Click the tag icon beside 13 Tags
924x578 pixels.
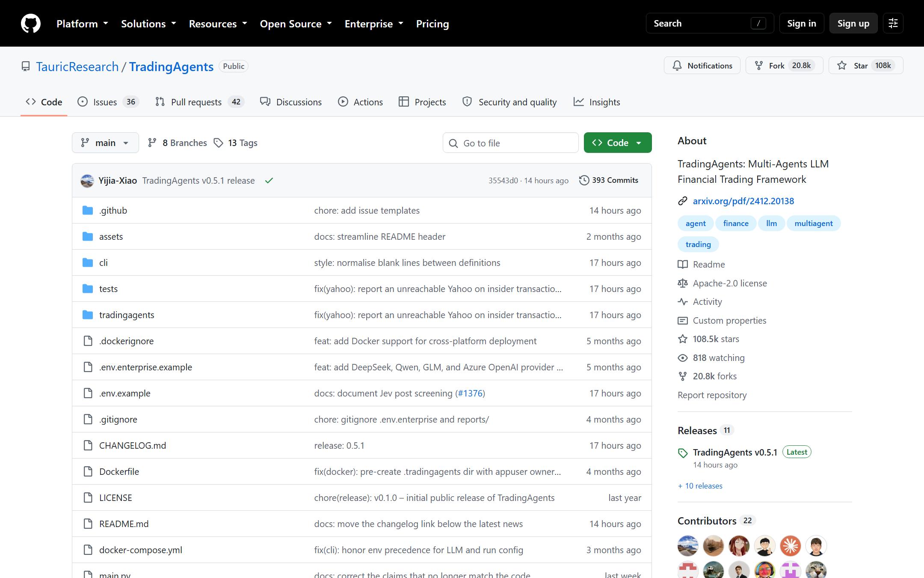219,143
